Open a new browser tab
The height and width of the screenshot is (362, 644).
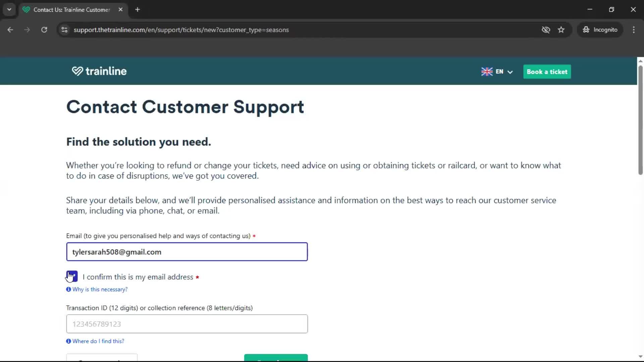pyautogui.click(x=138, y=9)
